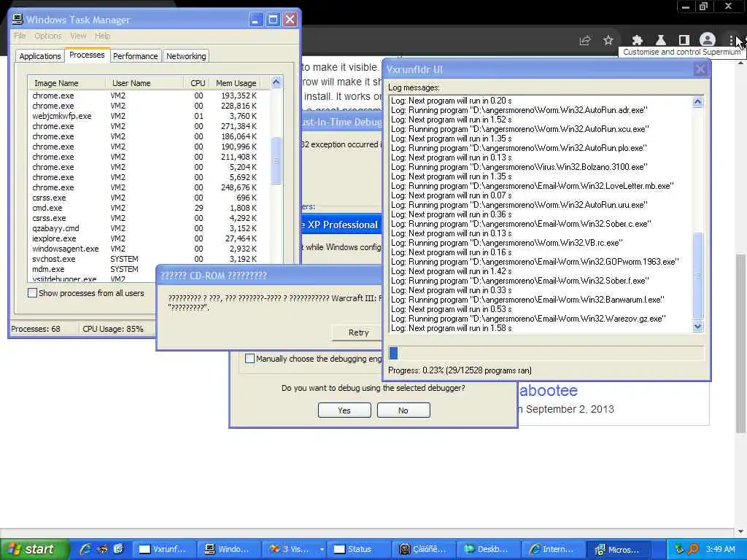The image size is (747, 560).
Task: Open the browser profile avatar icon
Action: point(708,41)
